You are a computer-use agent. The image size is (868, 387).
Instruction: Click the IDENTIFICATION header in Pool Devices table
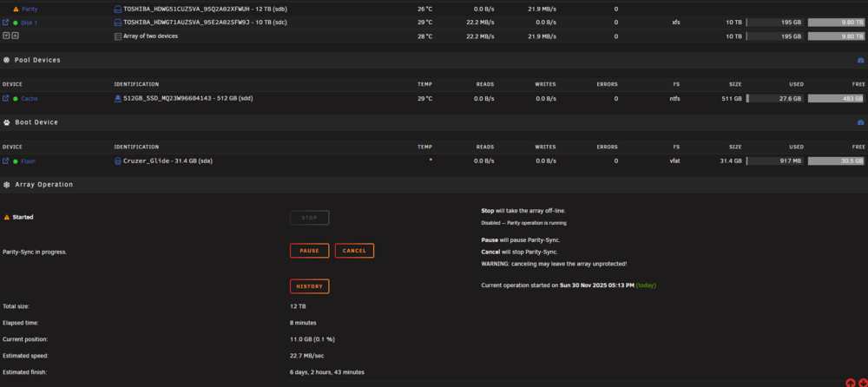point(136,84)
